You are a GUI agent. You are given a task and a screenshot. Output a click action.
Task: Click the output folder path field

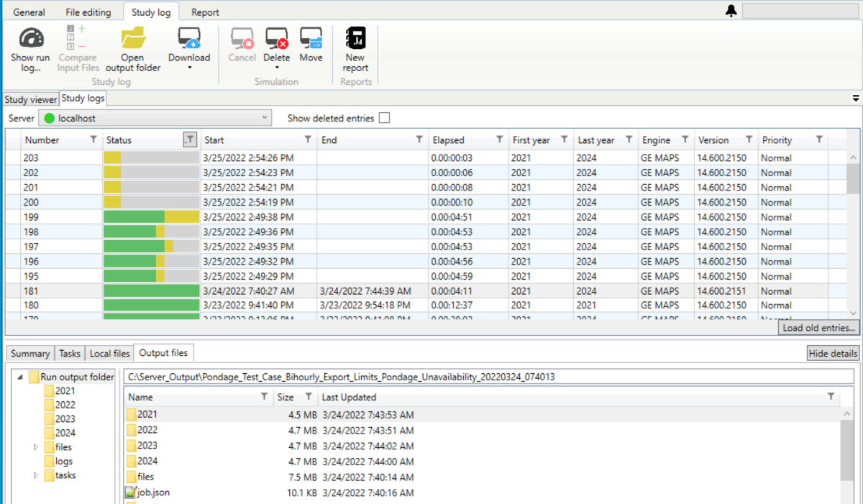[488, 377]
